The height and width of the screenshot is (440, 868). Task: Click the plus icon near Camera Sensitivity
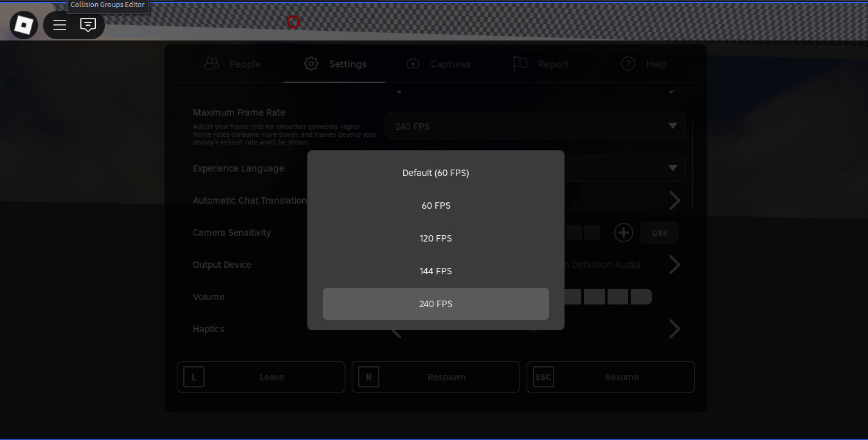click(x=623, y=233)
